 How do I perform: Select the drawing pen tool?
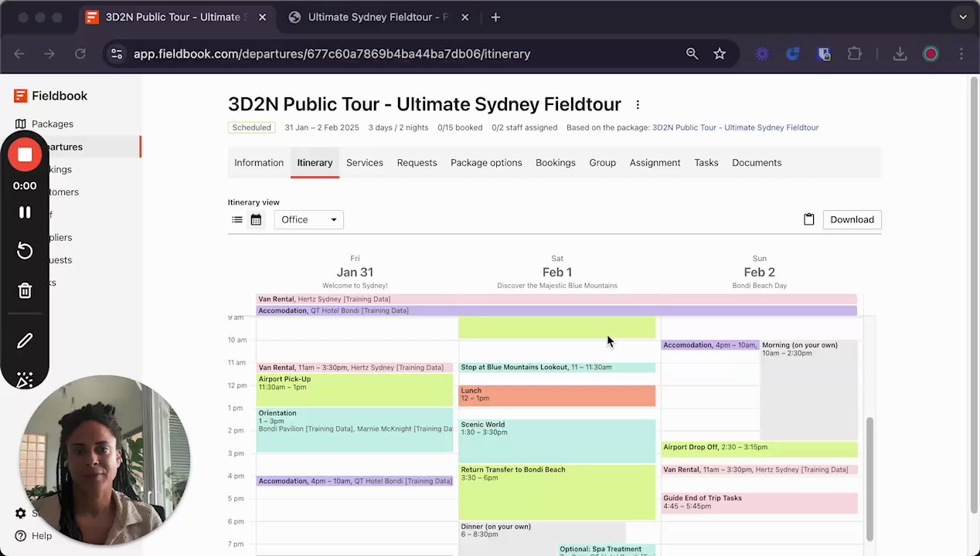click(x=25, y=341)
